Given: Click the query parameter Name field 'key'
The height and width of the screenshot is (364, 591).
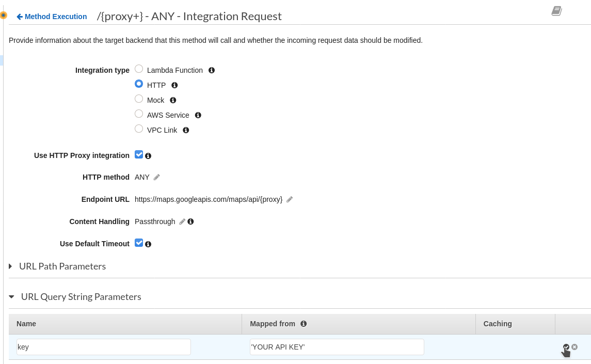Looking at the screenshot, I should pyautogui.click(x=104, y=347).
